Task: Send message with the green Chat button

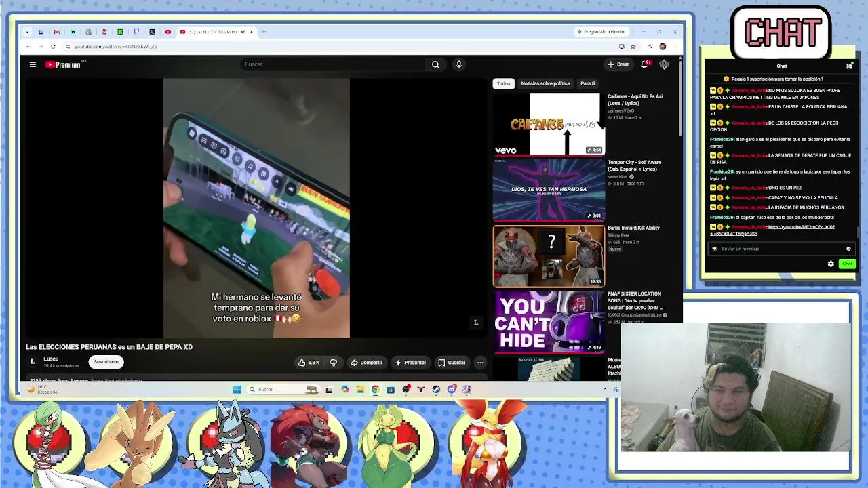Action: click(x=847, y=264)
